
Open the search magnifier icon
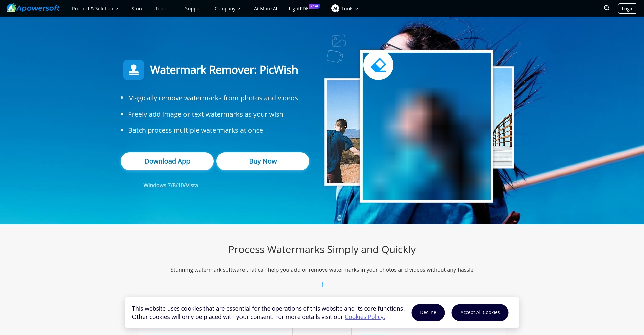(x=607, y=8)
